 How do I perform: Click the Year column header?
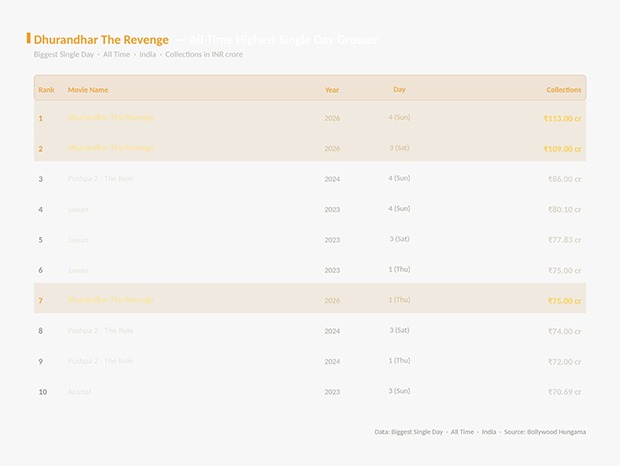click(x=332, y=90)
